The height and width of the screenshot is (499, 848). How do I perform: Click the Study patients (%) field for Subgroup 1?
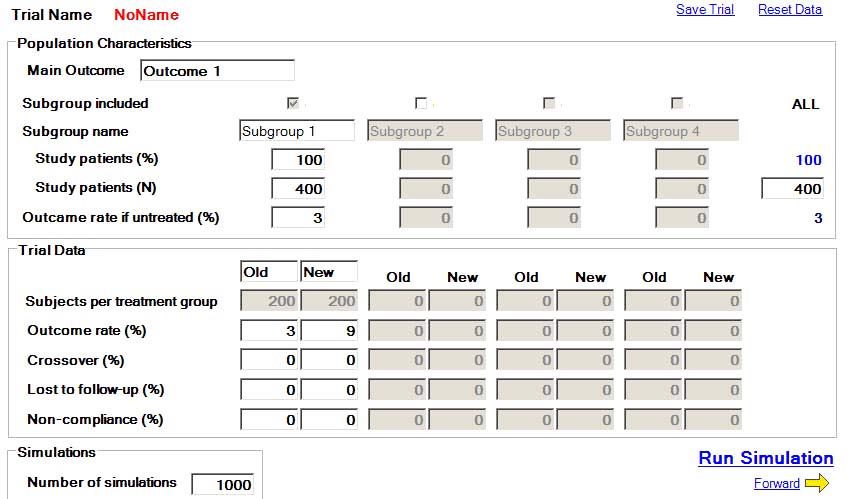click(298, 160)
